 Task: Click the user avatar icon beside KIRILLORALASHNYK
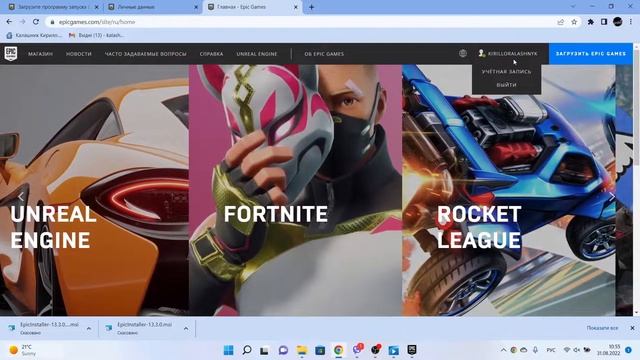482,53
